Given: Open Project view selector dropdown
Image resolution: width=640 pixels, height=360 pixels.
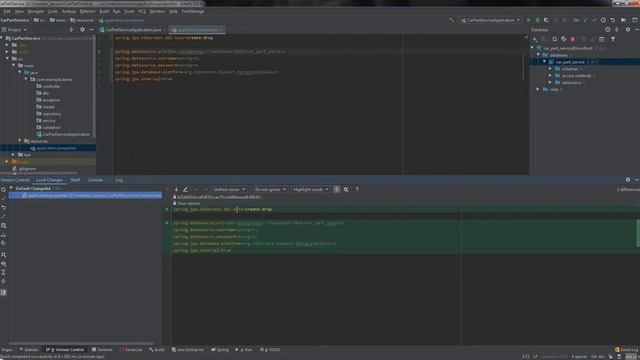Looking at the screenshot, I should (x=15, y=30).
